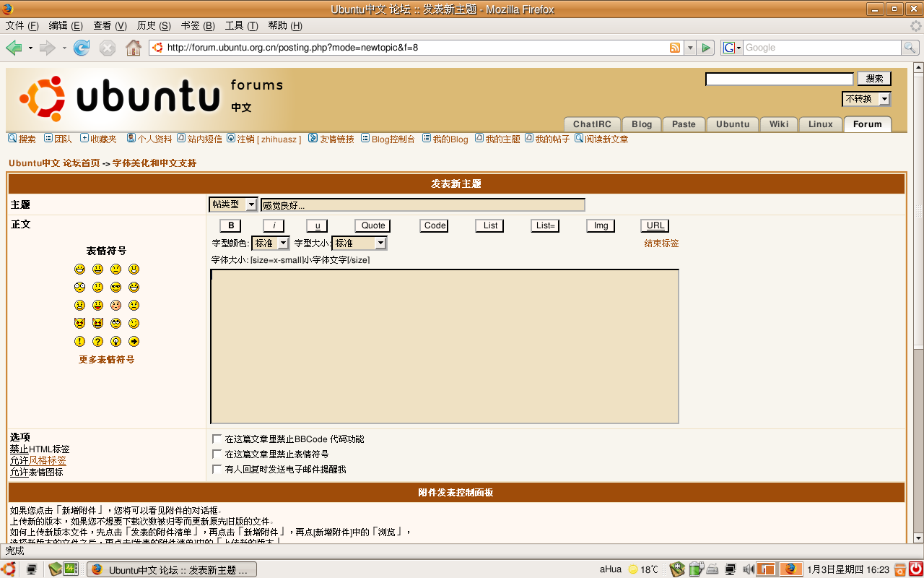Image resolution: width=924 pixels, height=578 pixels.
Task: Disable smilies in this post checkbox
Action: 217,454
